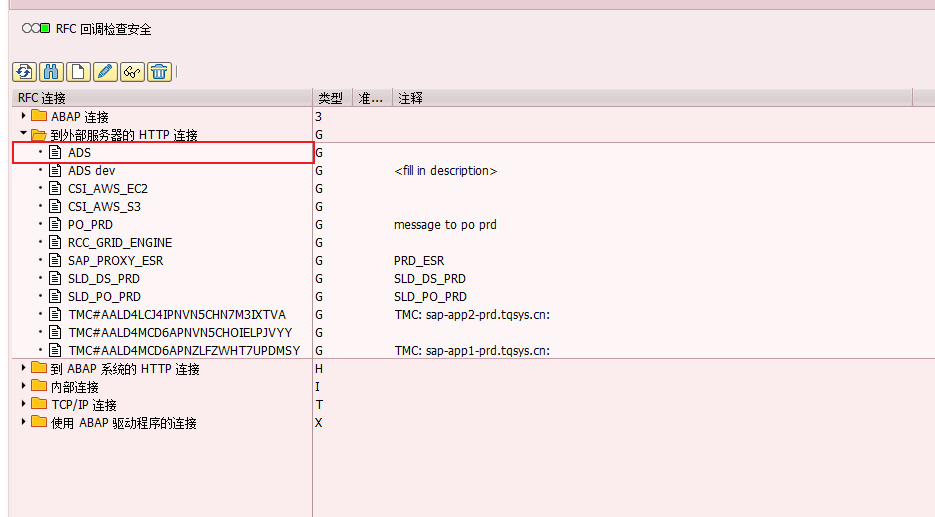Click the Refresh toolbar icon
Screen dimensions: 935x517
tap(24, 71)
